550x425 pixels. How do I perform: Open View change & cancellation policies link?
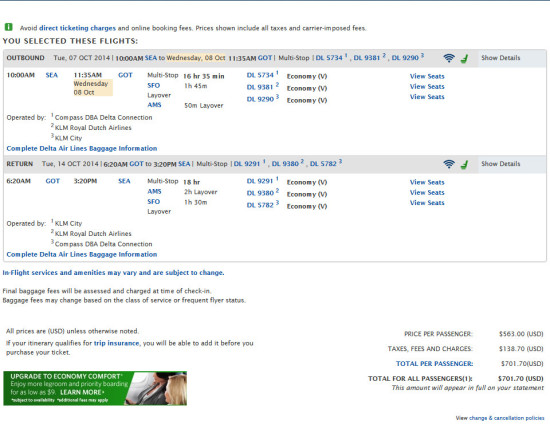[500, 418]
